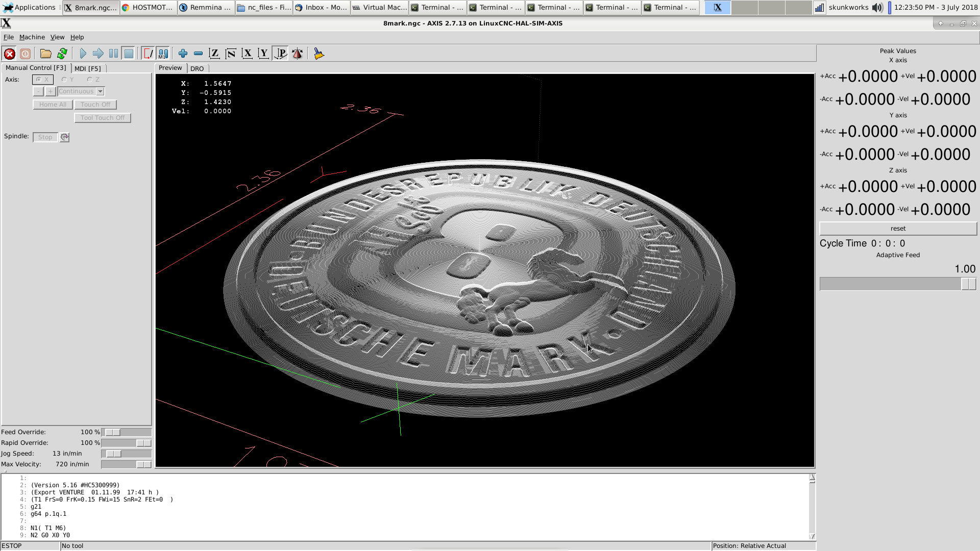Viewport: 980px width, 551px height.
Task: Select the DRO tab
Action: 197,68
